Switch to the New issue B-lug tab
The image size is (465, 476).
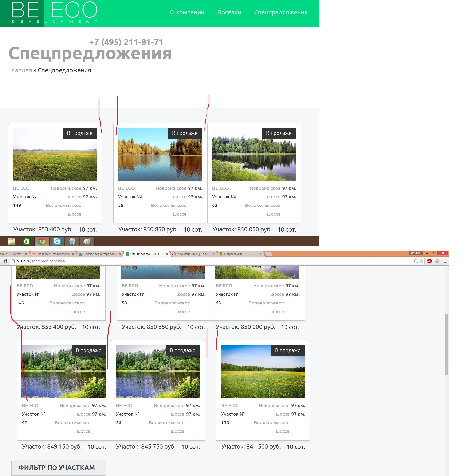coord(193,254)
